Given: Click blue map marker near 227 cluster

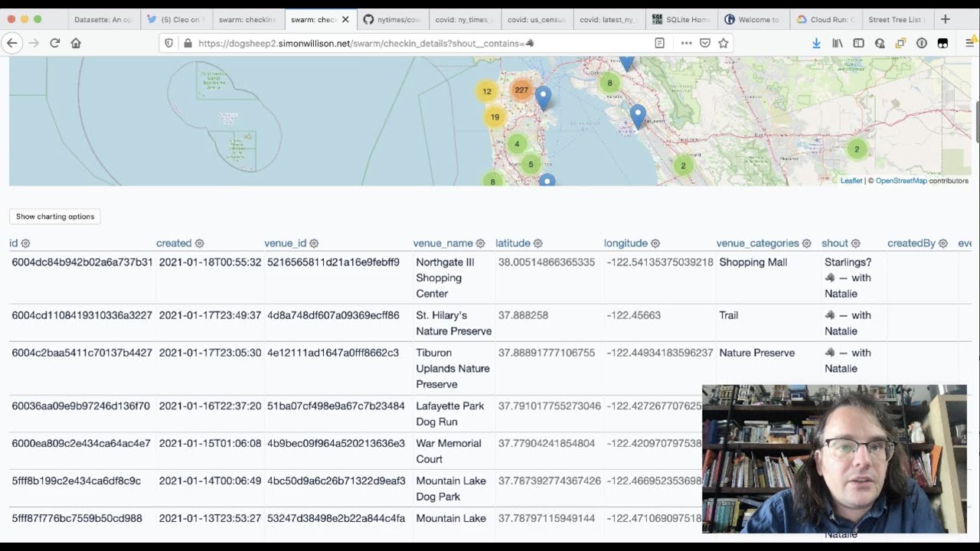Looking at the screenshot, I should pyautogui.click(x=543, y=98).
